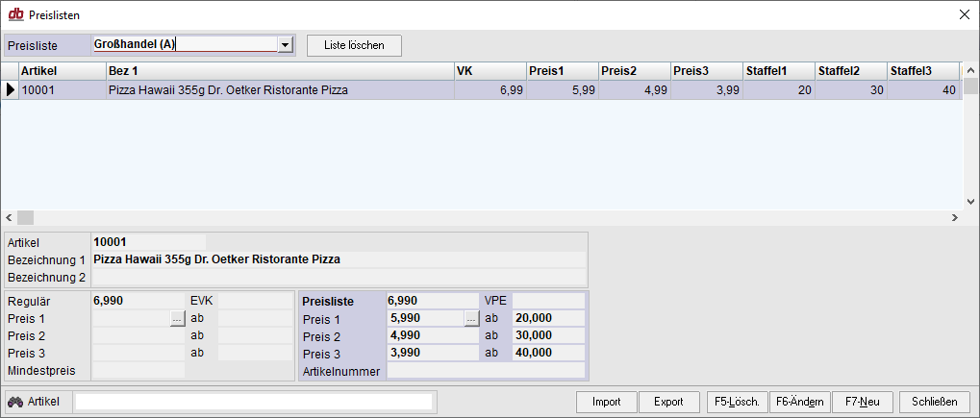Open the Preisliste dropdown arrow
The width and height of the screenshot is (980, 418).
(284, 44)
